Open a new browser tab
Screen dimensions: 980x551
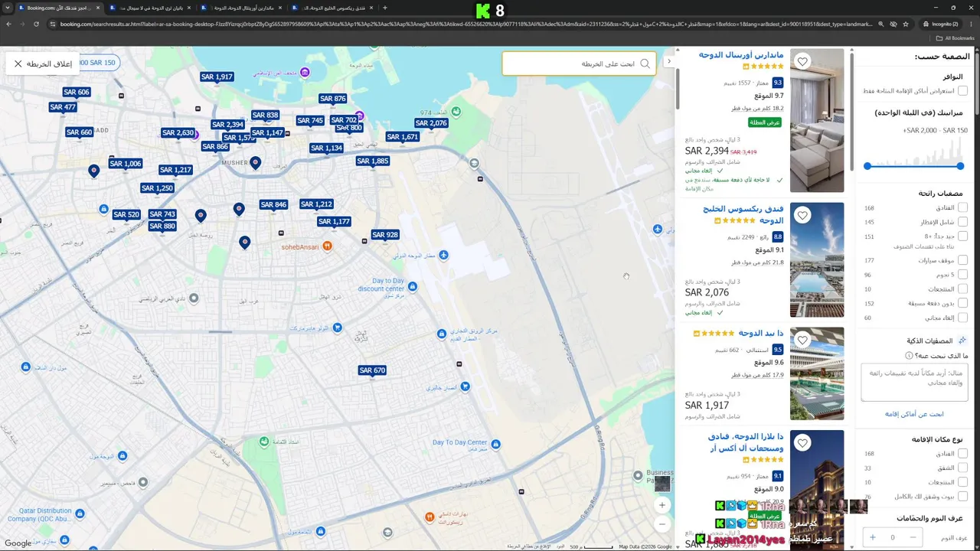click(385, 8)
